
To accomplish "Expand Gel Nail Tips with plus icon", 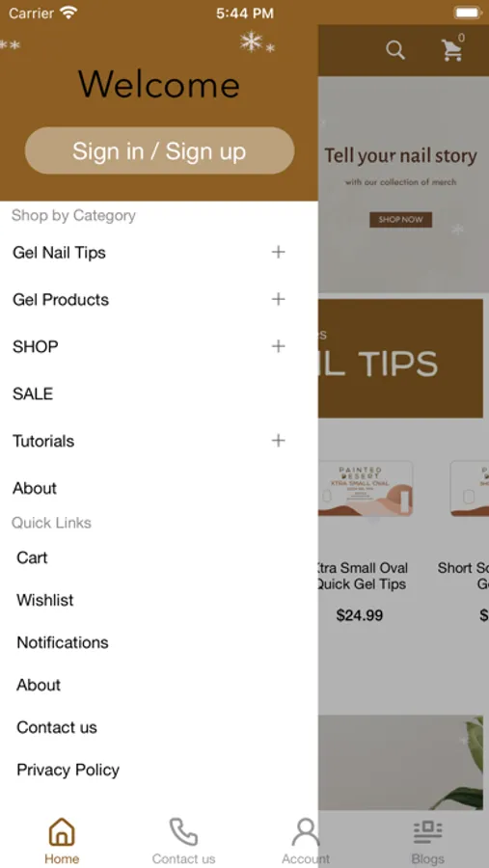I will point(278,253).
